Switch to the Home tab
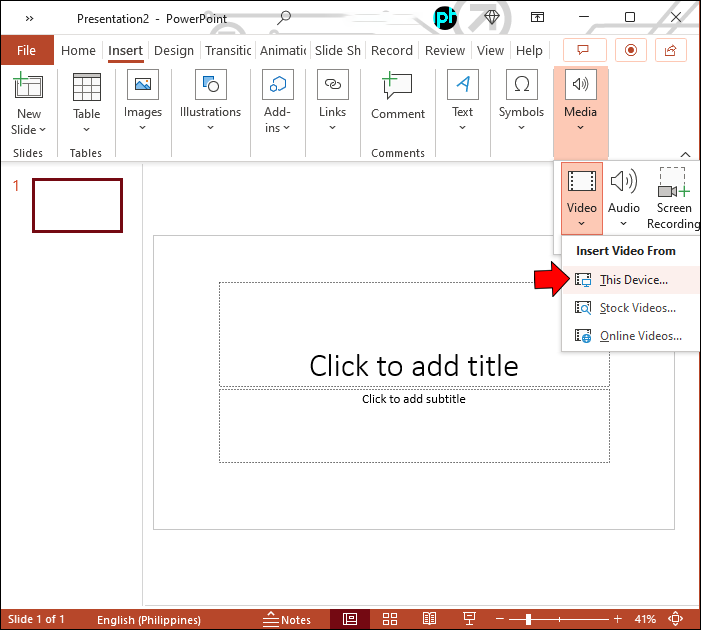Screen dimensions: 701x630 tap(78, 50)
